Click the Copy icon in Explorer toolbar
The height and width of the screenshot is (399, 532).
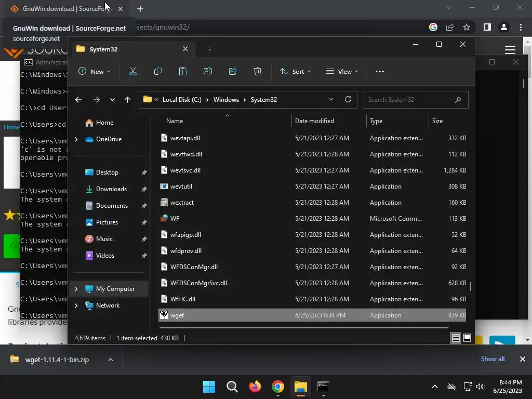pos(158,71)
